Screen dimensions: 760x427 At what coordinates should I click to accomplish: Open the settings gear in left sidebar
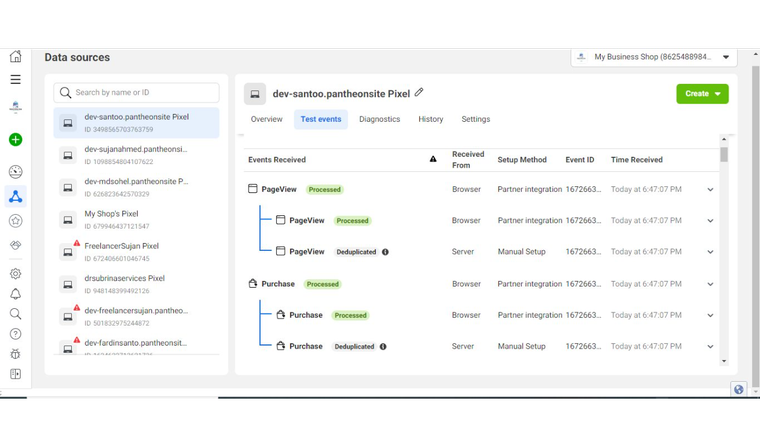click(15, 273)
